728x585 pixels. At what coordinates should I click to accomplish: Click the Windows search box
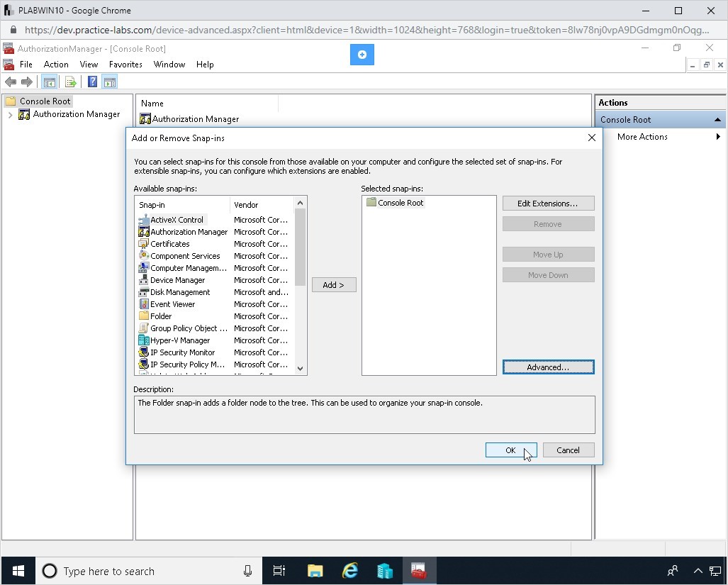pyautogui.click(x=149, y=571)
